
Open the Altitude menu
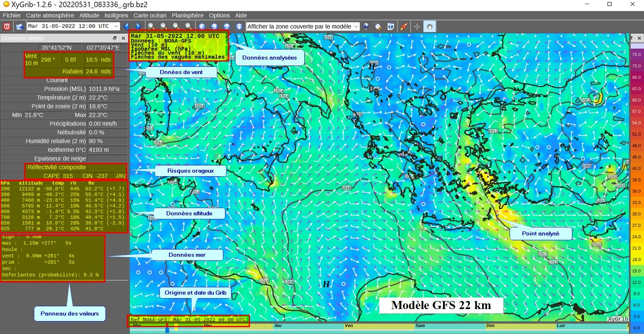tap(89, 15)
